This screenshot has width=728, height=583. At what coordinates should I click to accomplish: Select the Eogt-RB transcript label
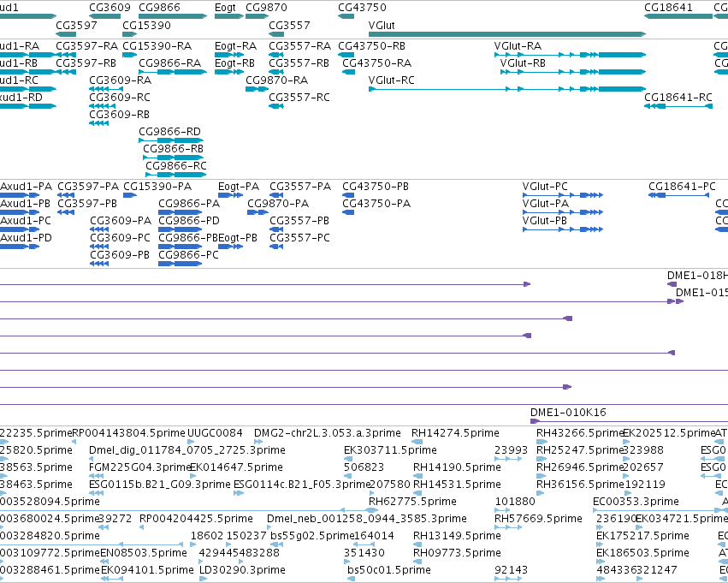[x=234, y=63]
